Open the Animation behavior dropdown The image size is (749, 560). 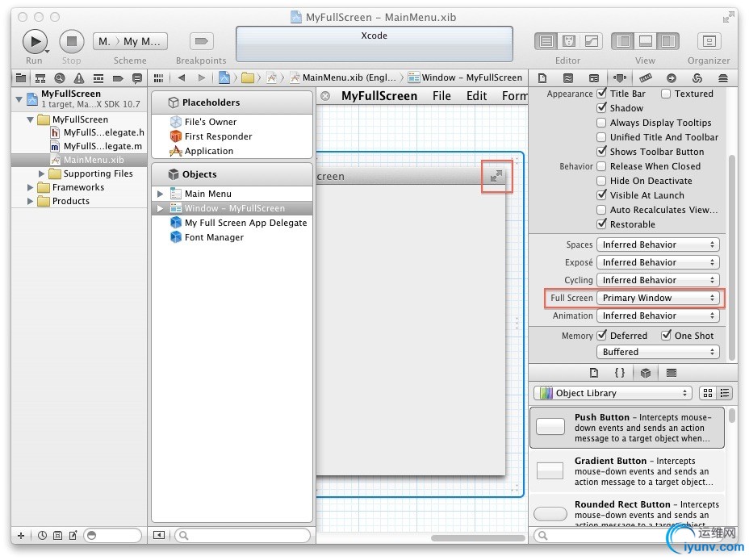(658, 316)
